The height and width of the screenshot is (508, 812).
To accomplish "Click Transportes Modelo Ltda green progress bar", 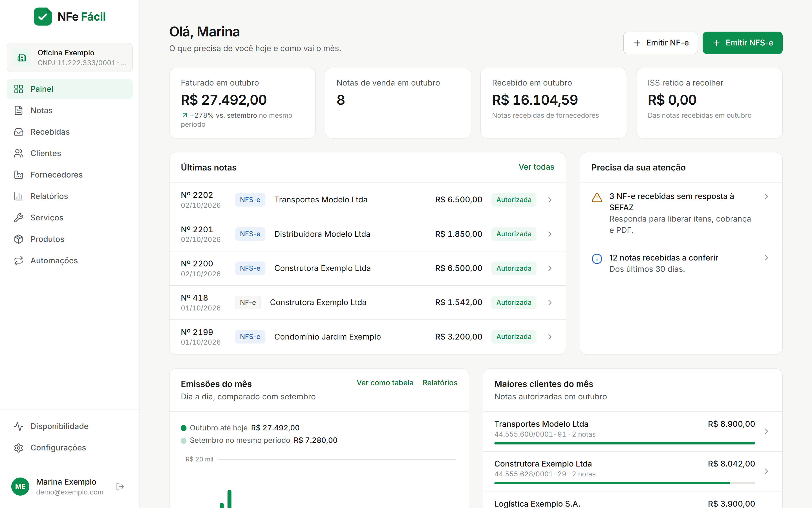I will [625, 443].
